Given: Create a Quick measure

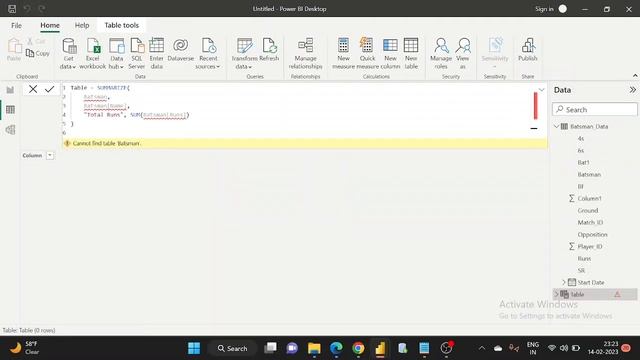Looking at the screenshot, I should (367, 53).
